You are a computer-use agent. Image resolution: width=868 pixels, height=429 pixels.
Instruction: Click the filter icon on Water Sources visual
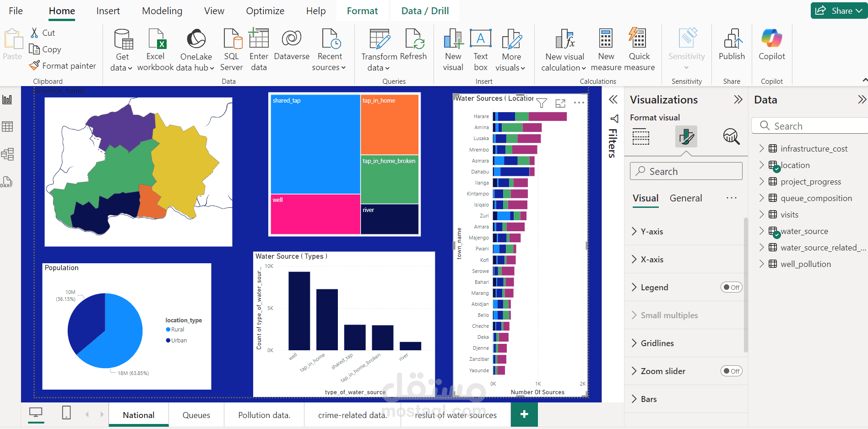(x=542, y=103)
